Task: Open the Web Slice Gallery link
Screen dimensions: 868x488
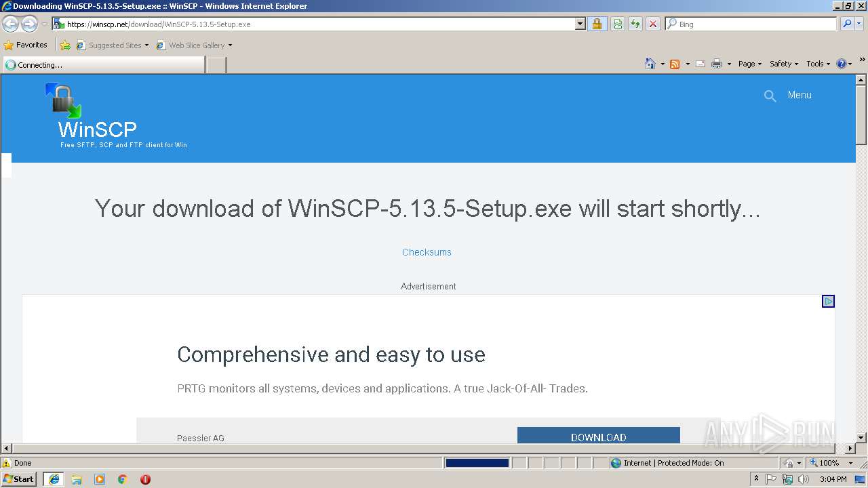Action: point(194,45)
